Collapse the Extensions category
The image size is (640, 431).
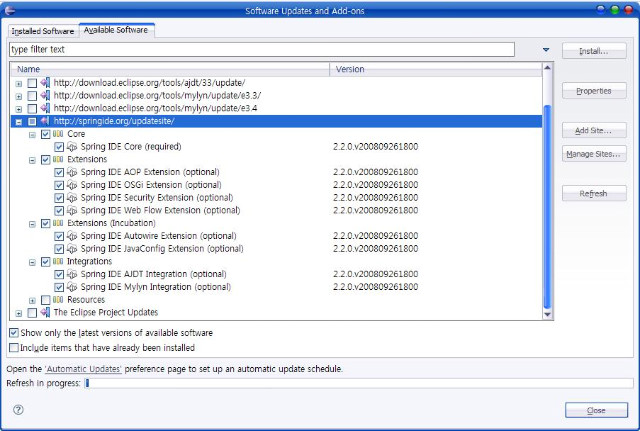32,160
